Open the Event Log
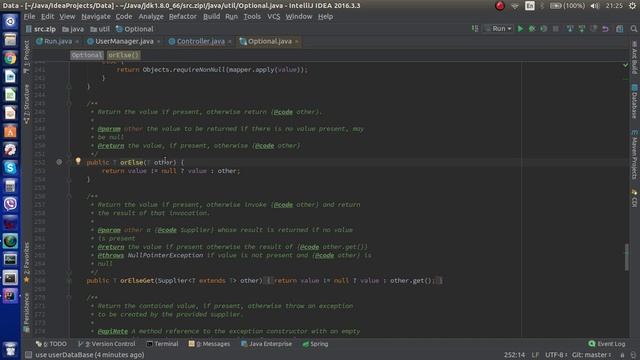Screen dimensions: 640x360 607,344
